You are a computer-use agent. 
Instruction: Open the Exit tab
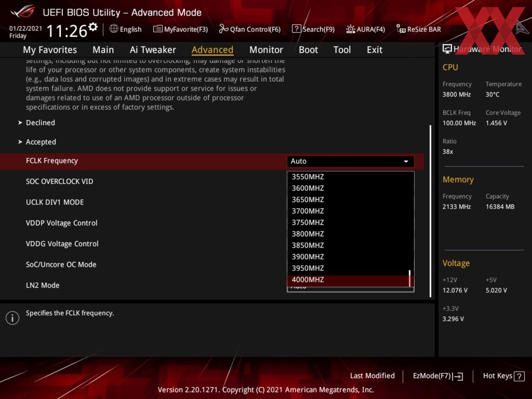[374, 50]
